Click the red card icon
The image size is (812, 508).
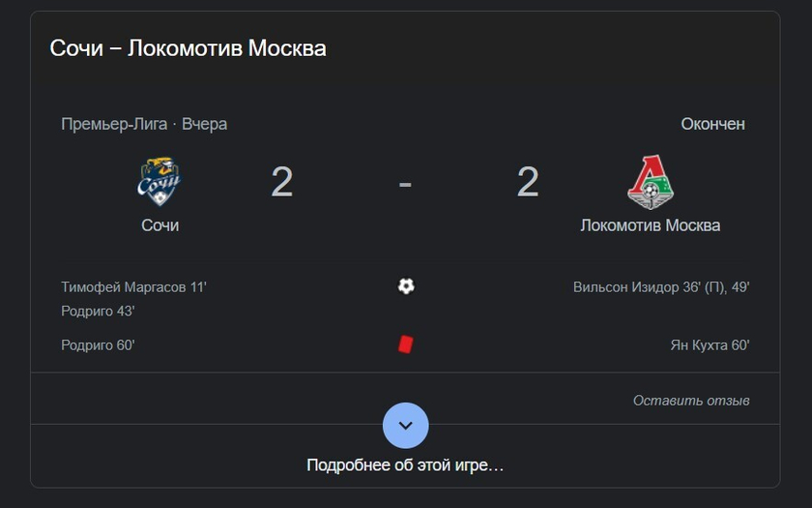(405, 344)
